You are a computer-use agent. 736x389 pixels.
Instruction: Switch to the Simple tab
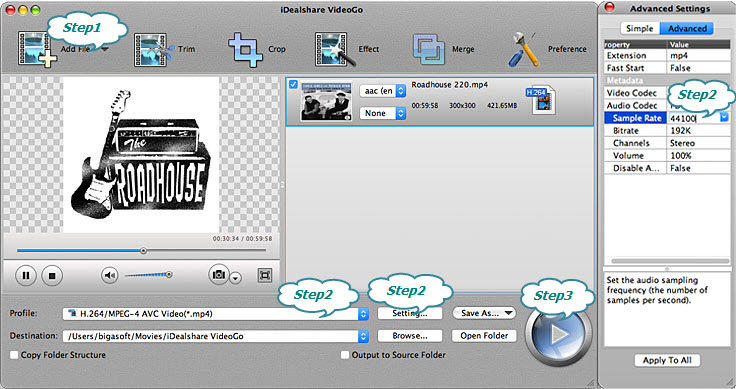(x=640, y=28)
